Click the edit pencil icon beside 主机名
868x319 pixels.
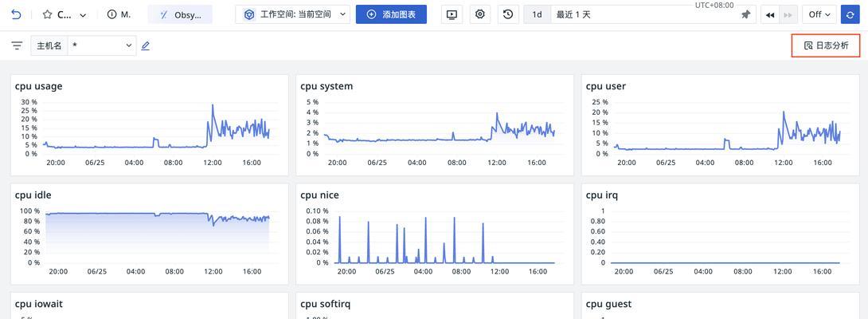coord(146,45)
